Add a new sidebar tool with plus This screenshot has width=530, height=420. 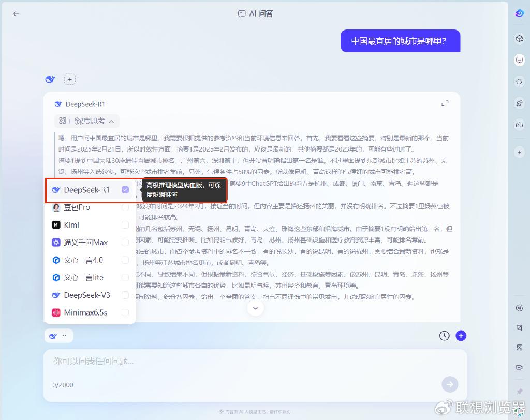coord(520,153)
